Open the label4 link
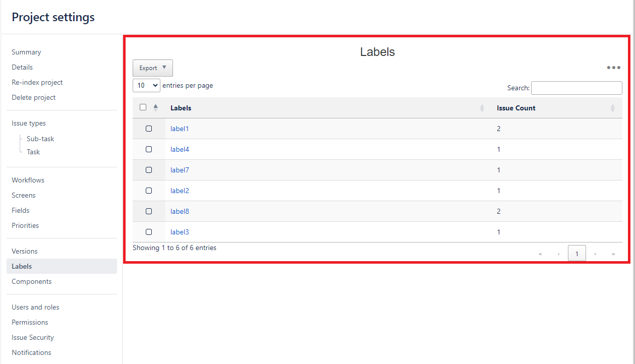635x364 pixels. click(x=180, y=149)
